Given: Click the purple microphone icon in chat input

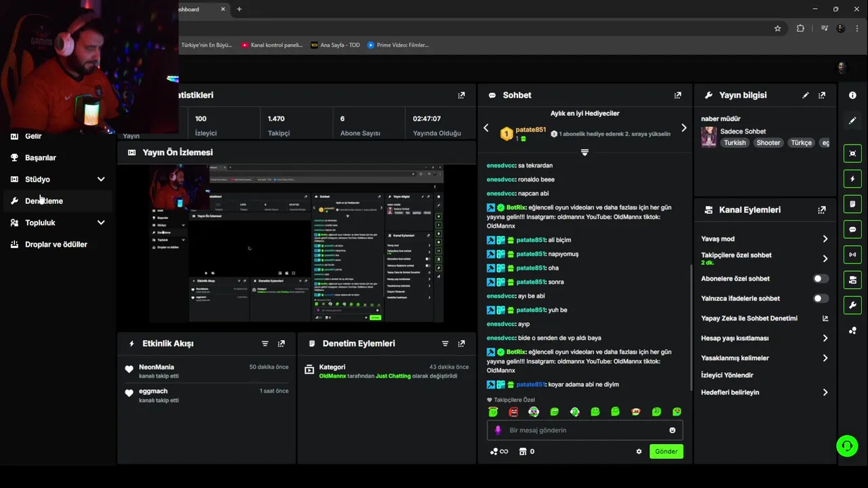Looking at the screenshot, I should (x=498, y=430).
